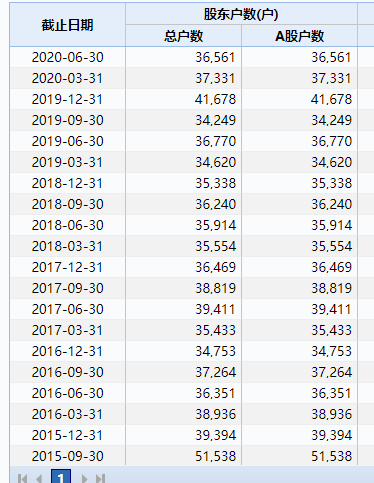
Task: Select total count 34,249 for 2019-09-30
Action: click(x=183, y=120)
